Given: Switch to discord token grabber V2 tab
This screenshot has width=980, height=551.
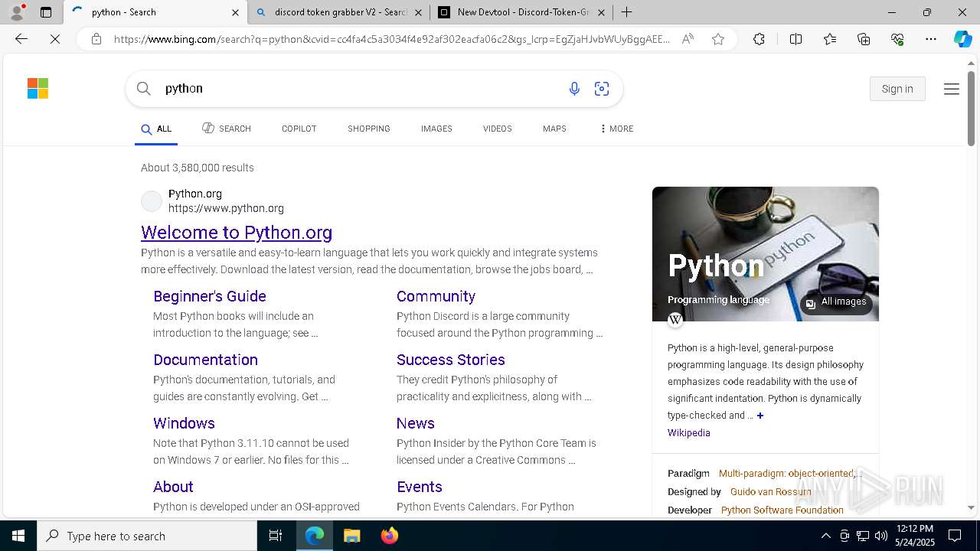Looking at the screenshot, I should 339,12.
